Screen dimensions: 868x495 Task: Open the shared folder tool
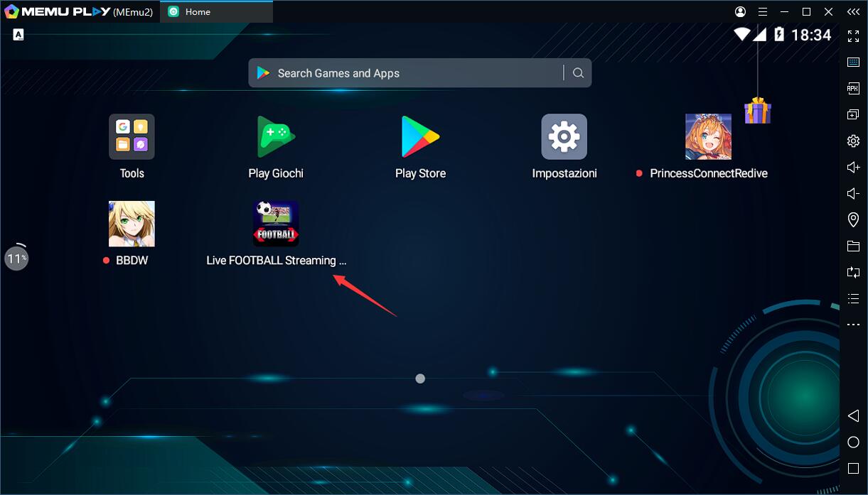[853, 246]
